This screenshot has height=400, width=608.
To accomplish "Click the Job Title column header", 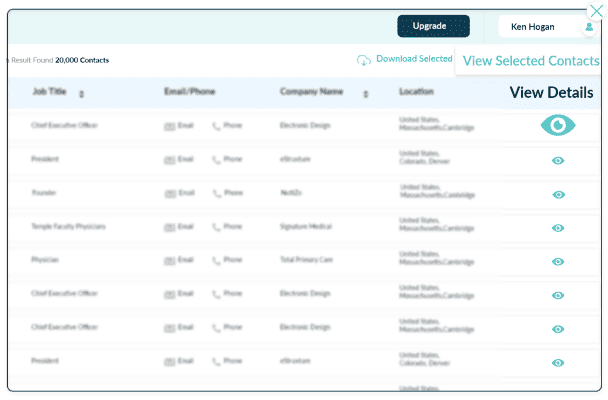I will point(49,91).
